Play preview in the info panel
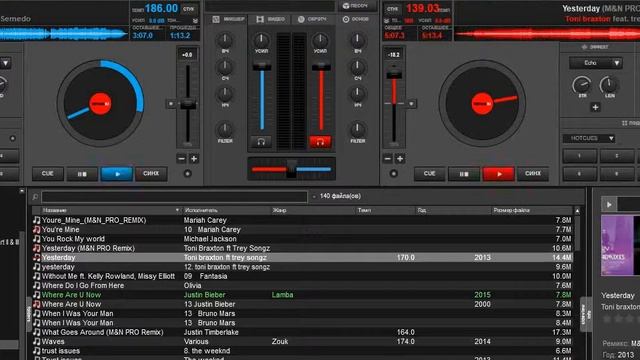 [609, 204]
